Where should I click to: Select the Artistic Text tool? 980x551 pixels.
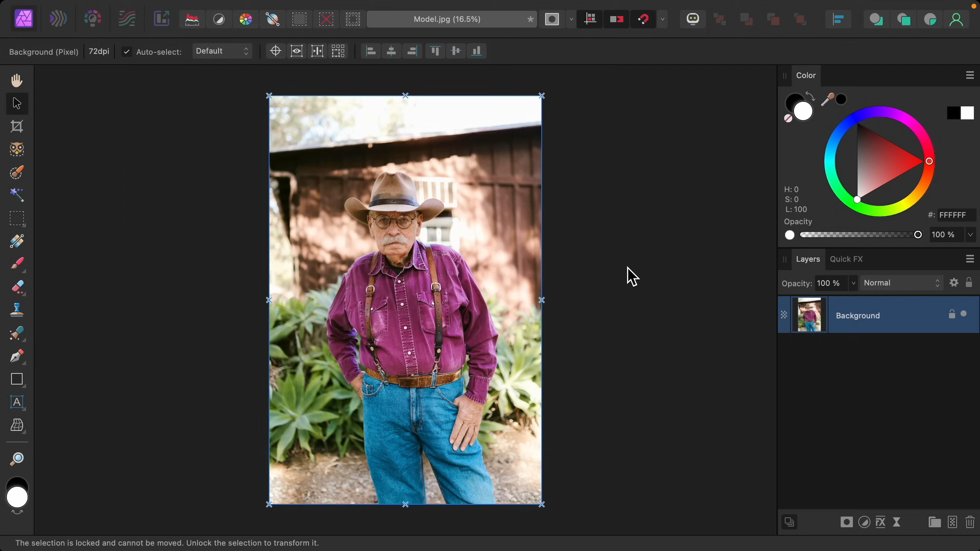pyautogui.click(x=17, y=402)
